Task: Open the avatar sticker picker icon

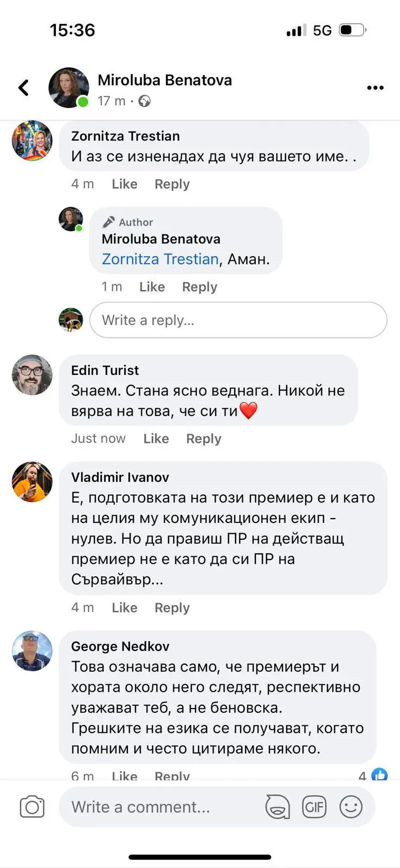Action: click(277, 807)
